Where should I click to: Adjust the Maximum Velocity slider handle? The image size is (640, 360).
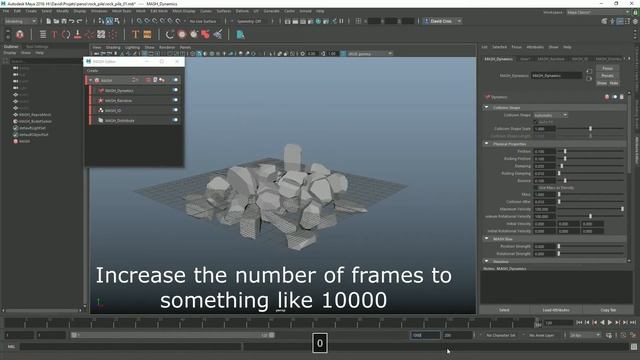pos(622,209)
